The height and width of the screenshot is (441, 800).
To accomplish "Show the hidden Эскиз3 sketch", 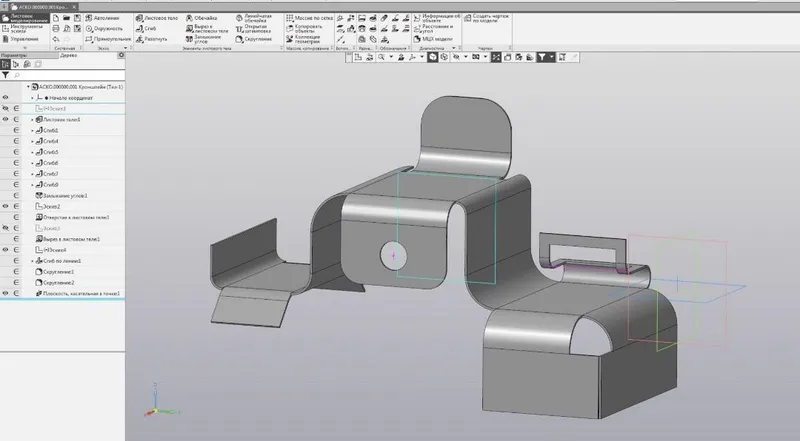I will coord(6,228).
